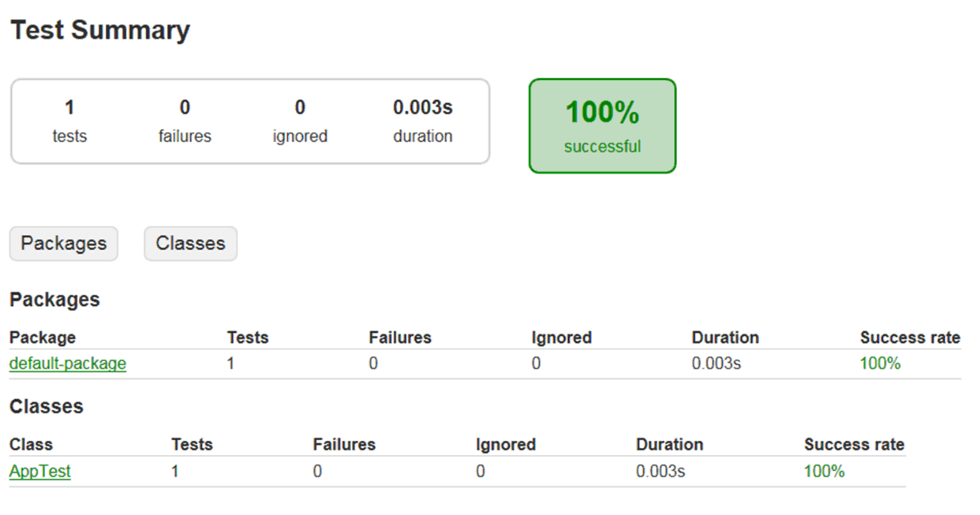The image size is (980, 515).
Task: Click the Packages section heading
Action: pos(54,300)
